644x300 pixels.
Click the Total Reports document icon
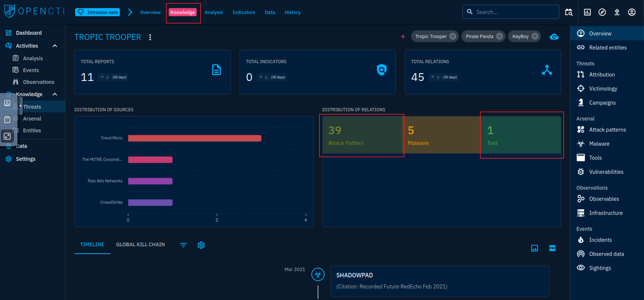pyautogui.click(x=216, y=70)
